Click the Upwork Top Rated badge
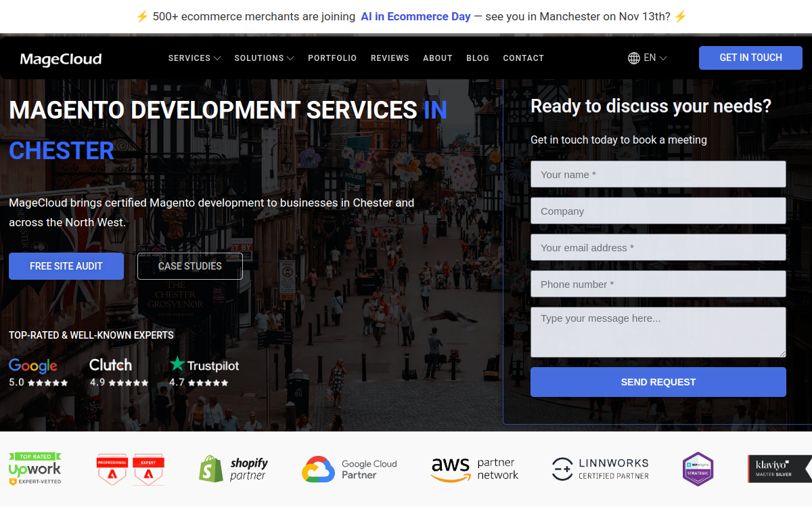 click(35, 469)
